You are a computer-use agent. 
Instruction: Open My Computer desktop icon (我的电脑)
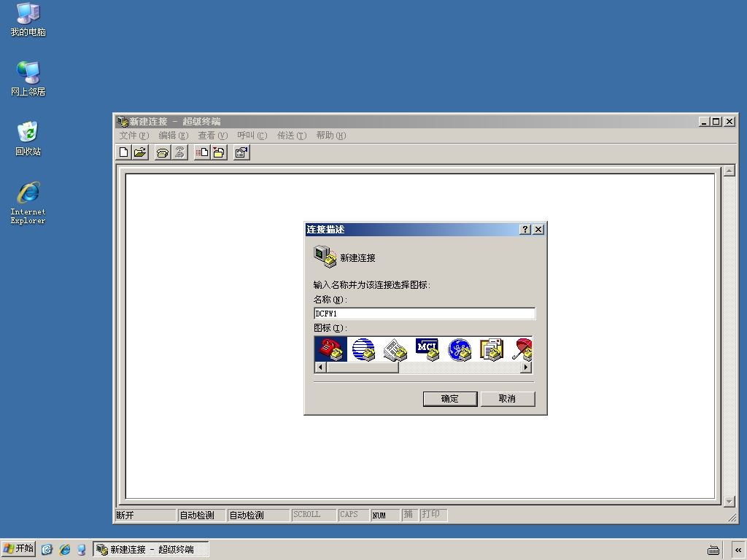28,20
